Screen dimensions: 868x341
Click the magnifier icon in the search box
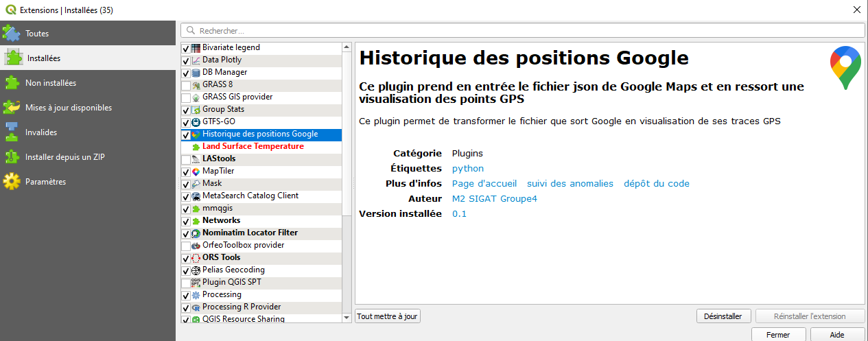point(189,31)
